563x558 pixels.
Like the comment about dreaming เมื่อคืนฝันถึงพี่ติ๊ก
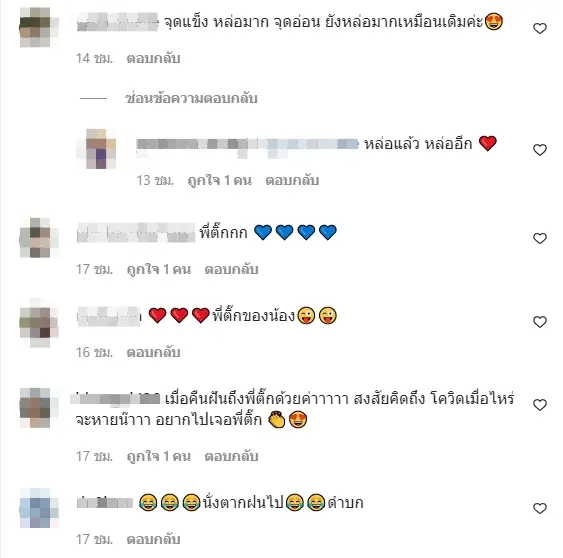click(x=540, y=405)
